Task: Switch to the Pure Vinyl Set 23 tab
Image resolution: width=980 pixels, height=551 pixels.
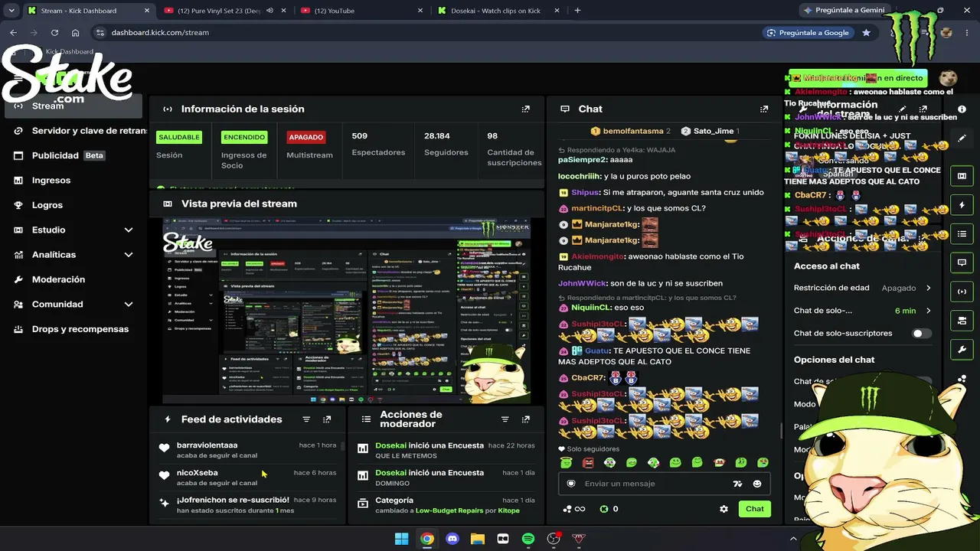Action: 224,11
